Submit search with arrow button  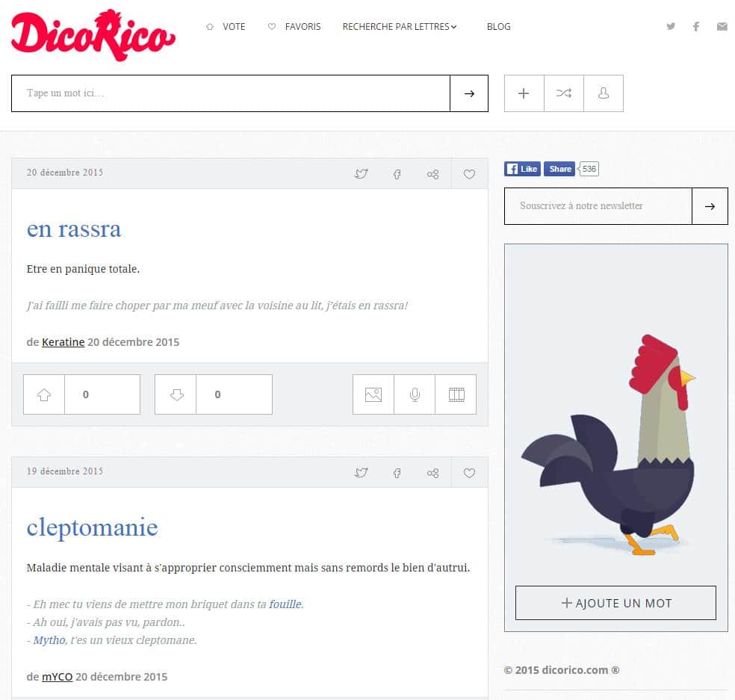[469, 93]
